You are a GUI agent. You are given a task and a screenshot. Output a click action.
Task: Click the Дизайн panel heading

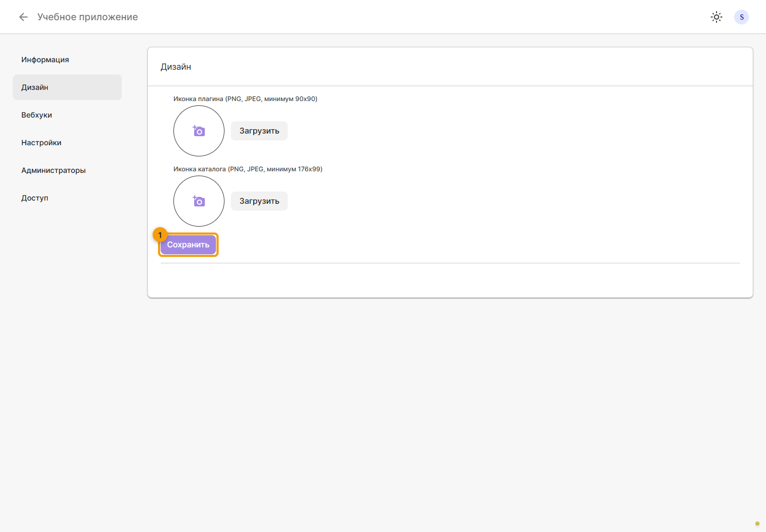click(x=176, y=67)
